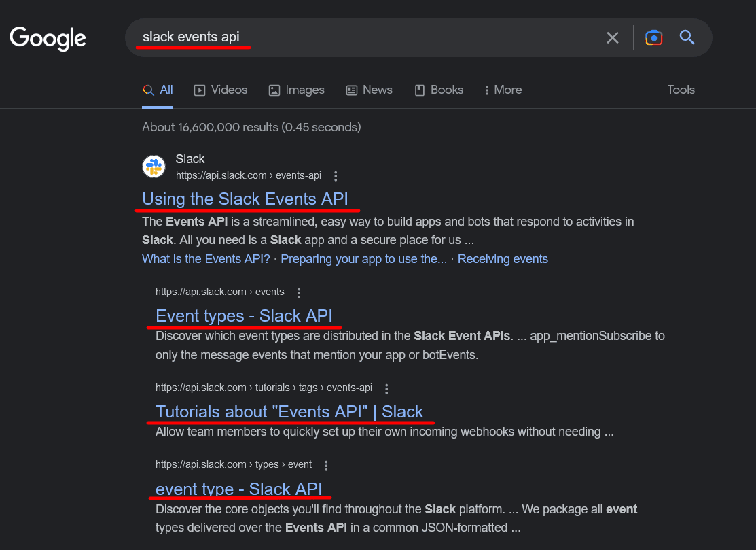Open three-dot menu beside api.slack.com › events
The width and height of the screenshot is (756, 550).
click(x=299, y=292)
